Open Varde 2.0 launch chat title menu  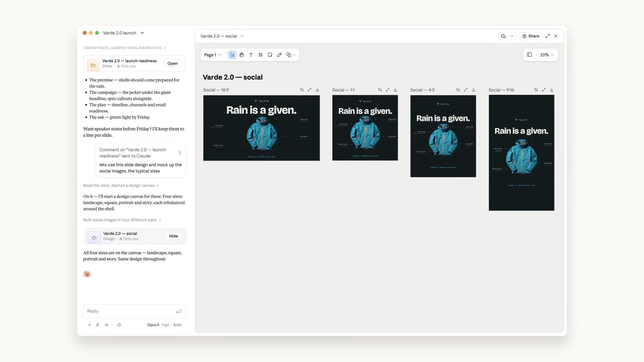tap(123, 33)
